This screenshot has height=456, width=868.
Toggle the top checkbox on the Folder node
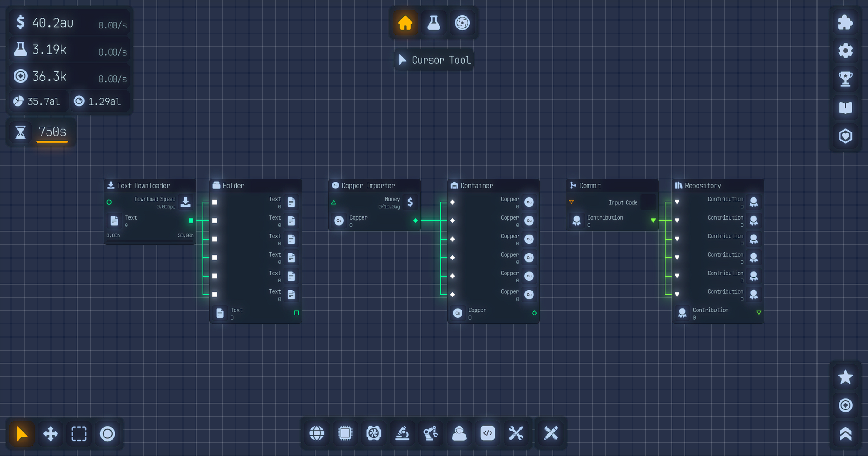214,202
